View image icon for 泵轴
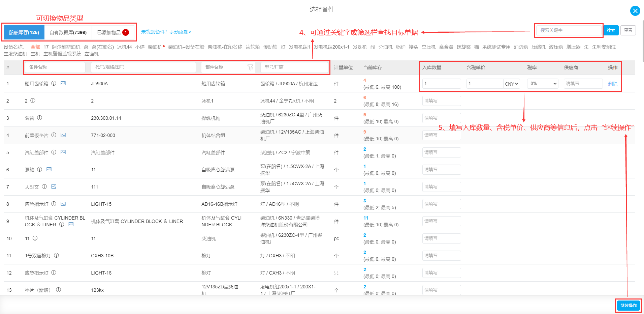The image size is (644, 314). click(49, 169)
